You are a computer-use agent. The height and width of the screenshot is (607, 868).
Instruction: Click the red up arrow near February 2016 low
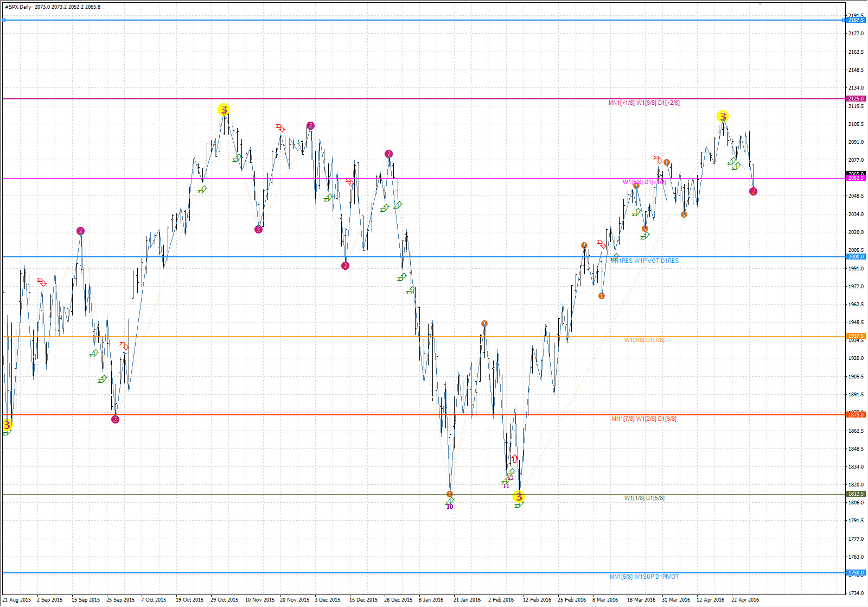click(x=514, y=459)
